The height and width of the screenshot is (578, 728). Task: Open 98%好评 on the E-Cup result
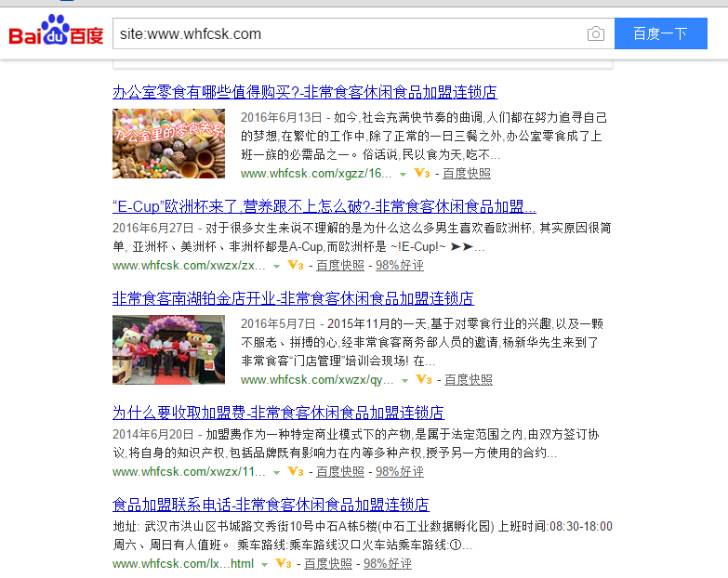click(x=400, y=266)
